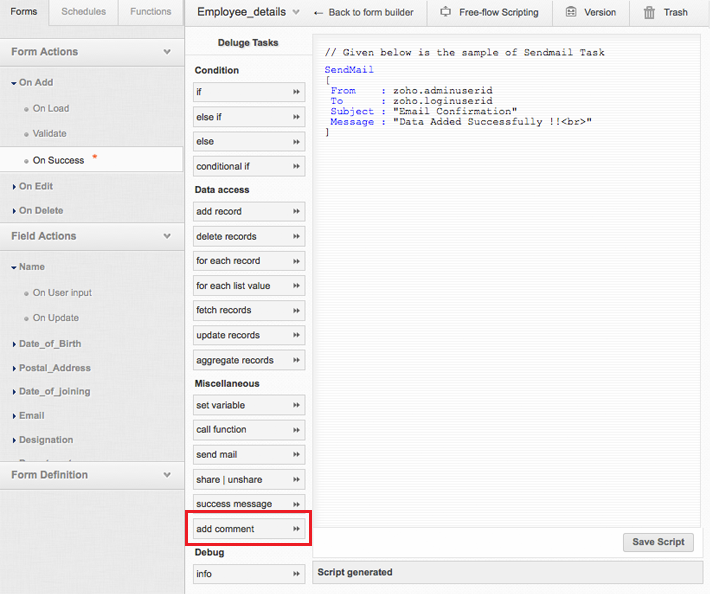The height and width of the screenshot is (594, 710).
Task: Click the arrow icon on info task
Action: point(296,574)
